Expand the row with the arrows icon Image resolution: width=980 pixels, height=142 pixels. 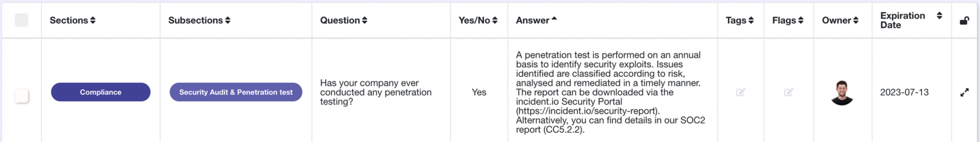pyautogui.click(x=964, y=92)
